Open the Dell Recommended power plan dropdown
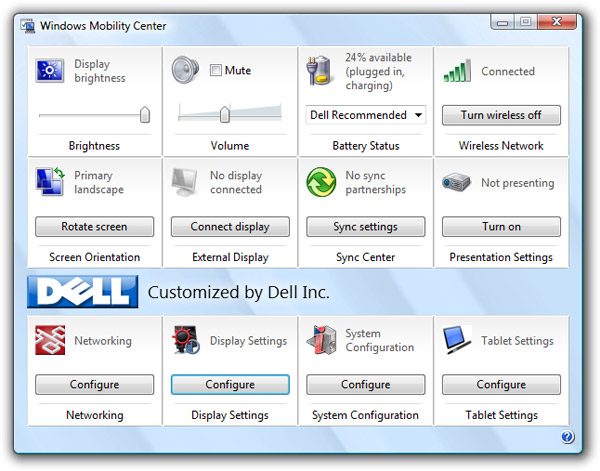The height and width of the screenshot is (471, 600). tap(366, 115)
